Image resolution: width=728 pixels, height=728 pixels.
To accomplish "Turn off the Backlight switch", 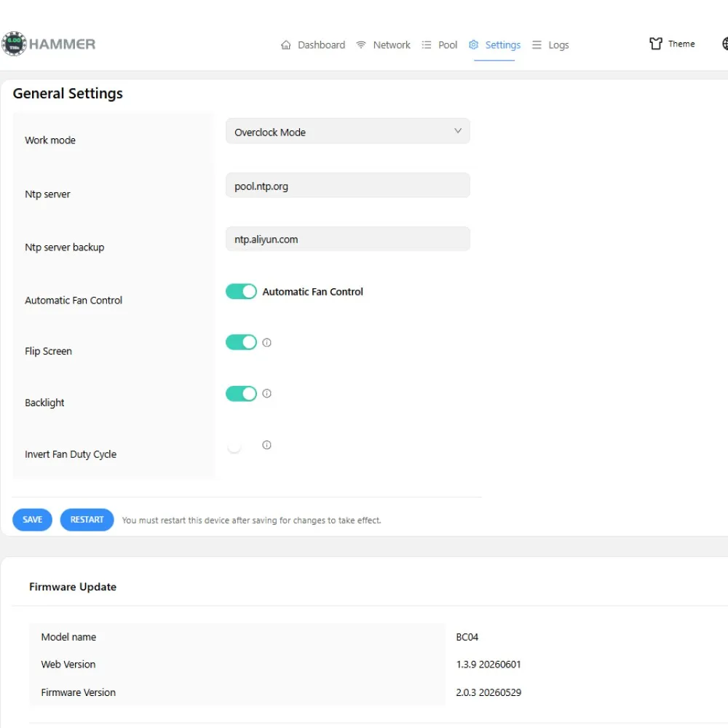I will pos(241,393).
